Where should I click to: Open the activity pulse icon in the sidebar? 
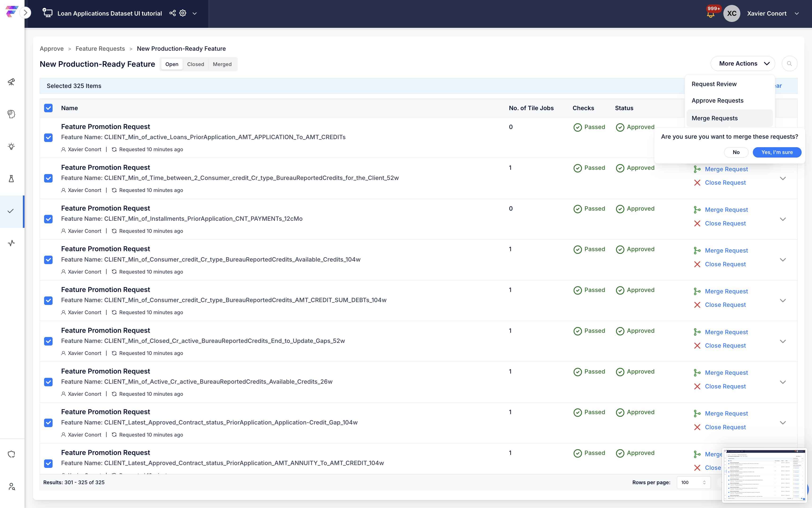click(x=11, y=243)
